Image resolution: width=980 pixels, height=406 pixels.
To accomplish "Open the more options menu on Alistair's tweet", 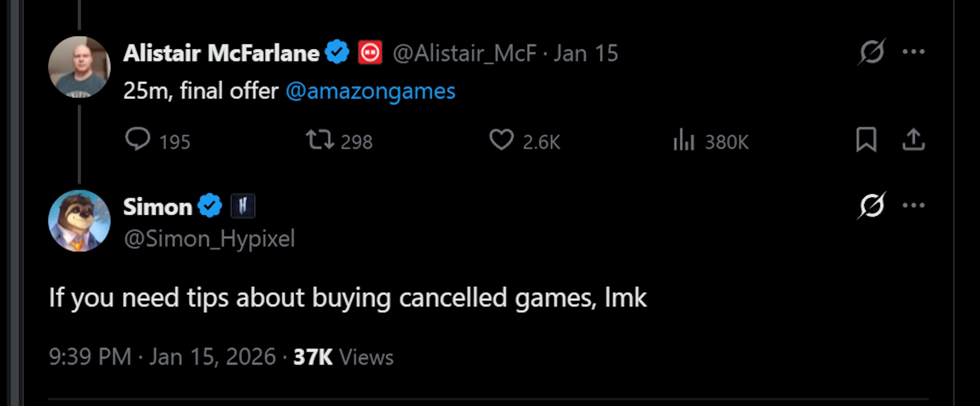I will click(x=914, y=51).
